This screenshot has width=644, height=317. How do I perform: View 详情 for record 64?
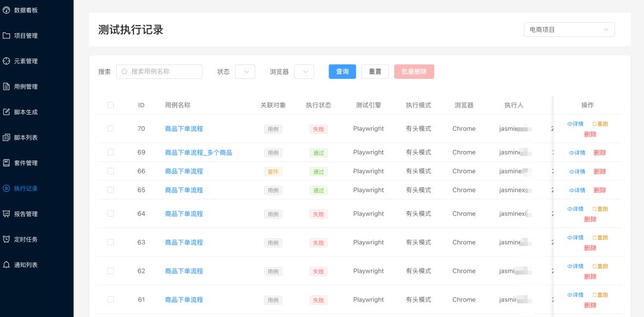575,209
